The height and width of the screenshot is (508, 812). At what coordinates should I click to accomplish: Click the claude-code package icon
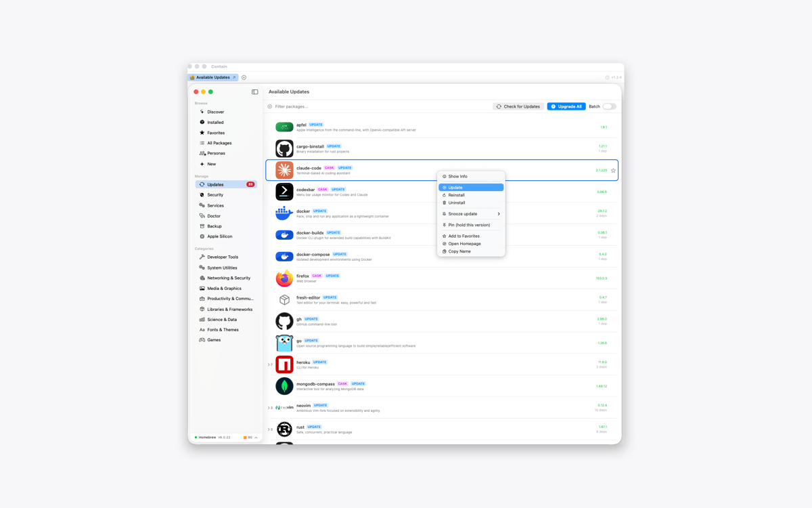tap(284, 170)
